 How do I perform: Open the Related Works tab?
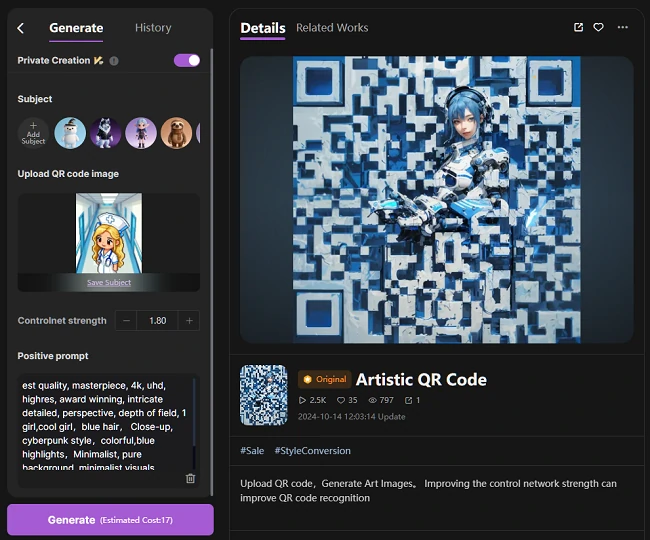[332, 28]
